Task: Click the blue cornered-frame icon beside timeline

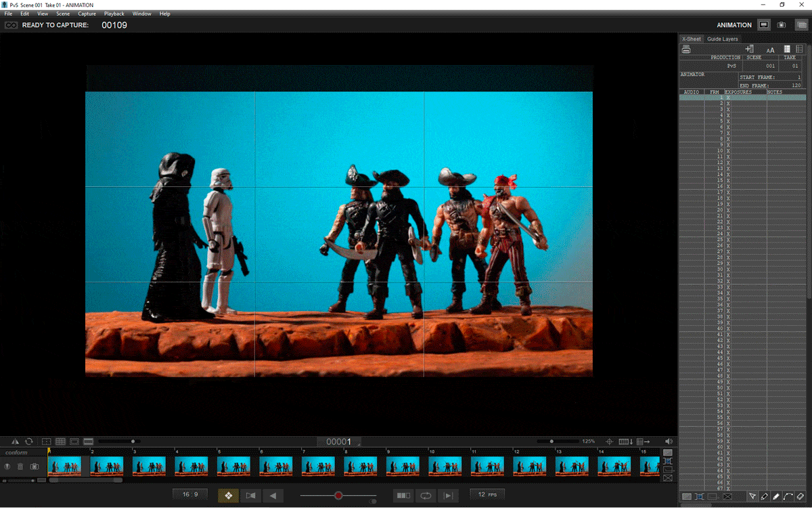Action: [x=668, y=461]
